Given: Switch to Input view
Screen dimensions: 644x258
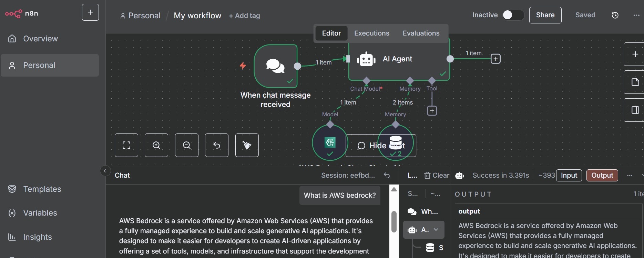Looking at the screenshot, I should pyautogui.click(x=569, y=175).
